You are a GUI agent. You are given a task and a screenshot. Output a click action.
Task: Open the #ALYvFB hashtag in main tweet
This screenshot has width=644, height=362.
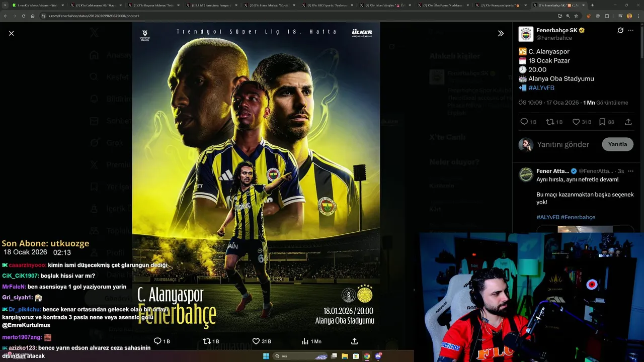point(541,87)
